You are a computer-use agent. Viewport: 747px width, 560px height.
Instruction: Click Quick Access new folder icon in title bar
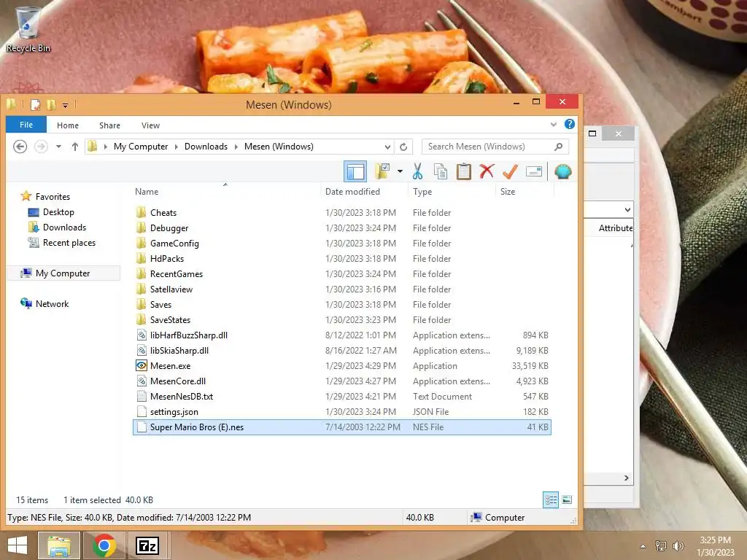pos(52,104)
